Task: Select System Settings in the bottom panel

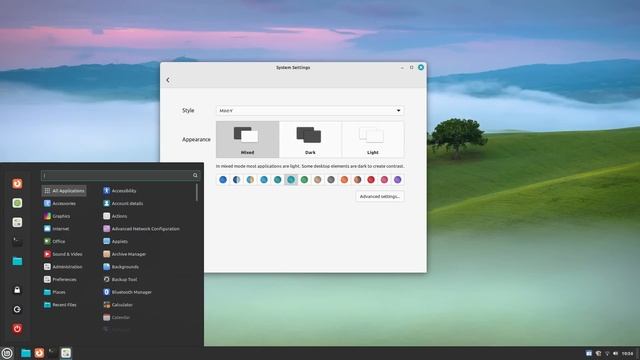Action: (66, 353)
